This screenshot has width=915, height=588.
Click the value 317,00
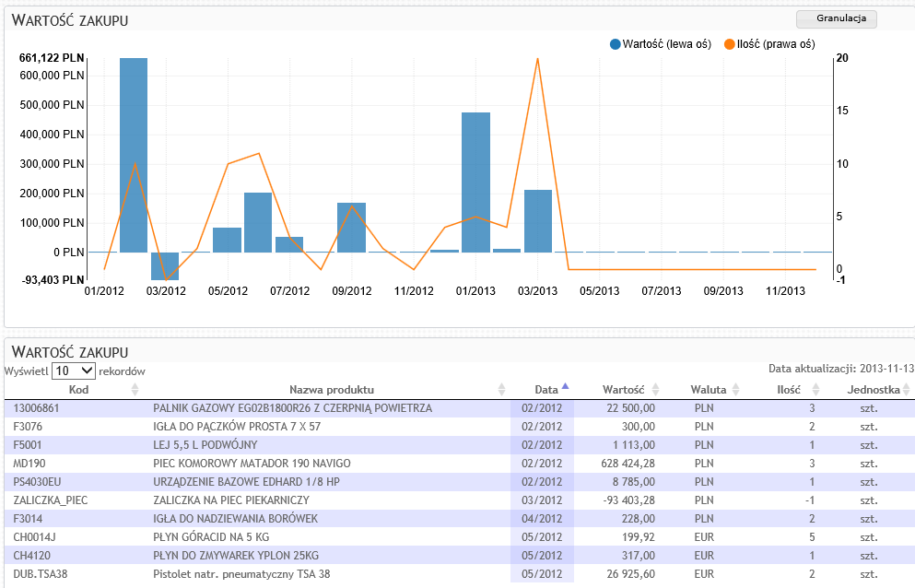639,556
